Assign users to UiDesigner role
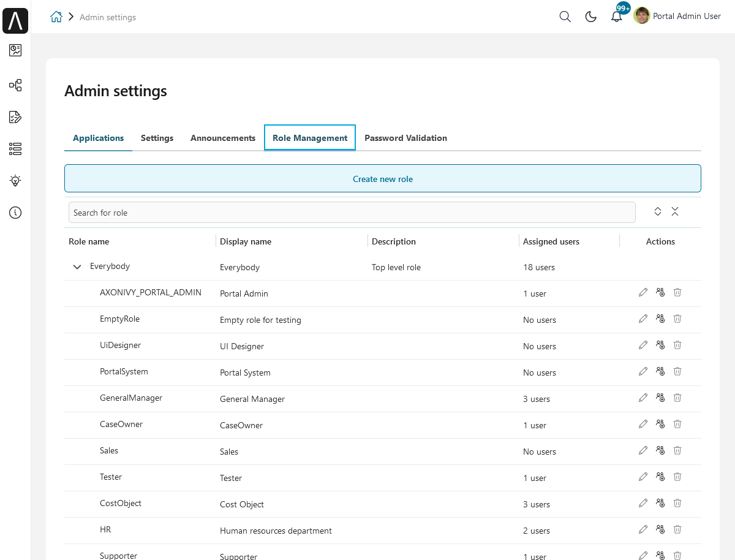735x560 pixels. (660, 345)
